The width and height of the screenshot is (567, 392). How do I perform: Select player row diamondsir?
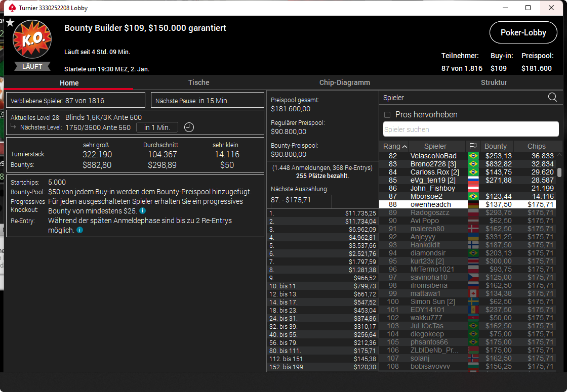467,253
